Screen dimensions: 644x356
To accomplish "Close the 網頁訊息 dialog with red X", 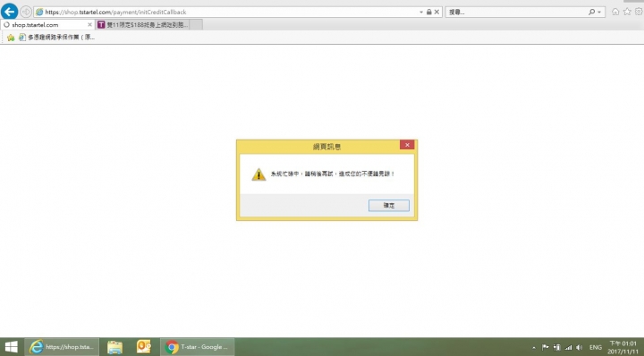I will (407, 145).
